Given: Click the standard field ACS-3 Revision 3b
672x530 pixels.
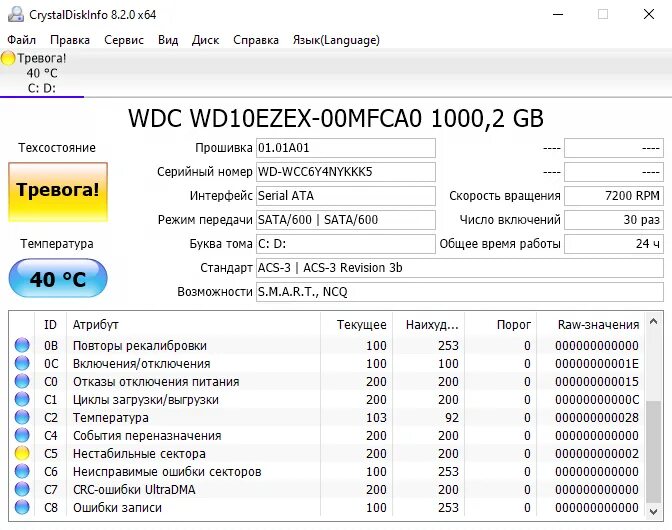Looking at the screenshot, I should tap(460, 268).
